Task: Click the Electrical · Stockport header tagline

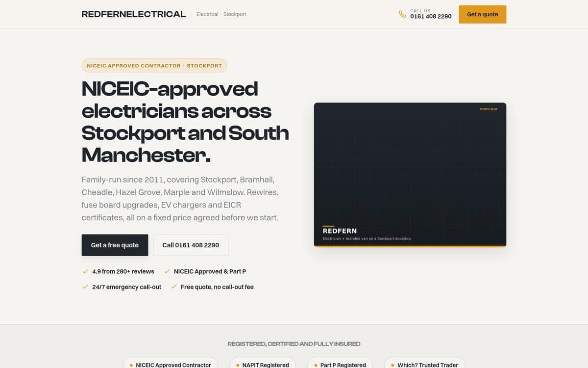Action: (221, 14)
